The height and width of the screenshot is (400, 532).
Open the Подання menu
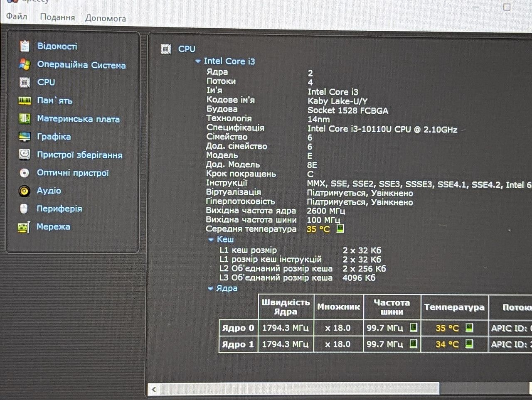[x=57, y=17]
